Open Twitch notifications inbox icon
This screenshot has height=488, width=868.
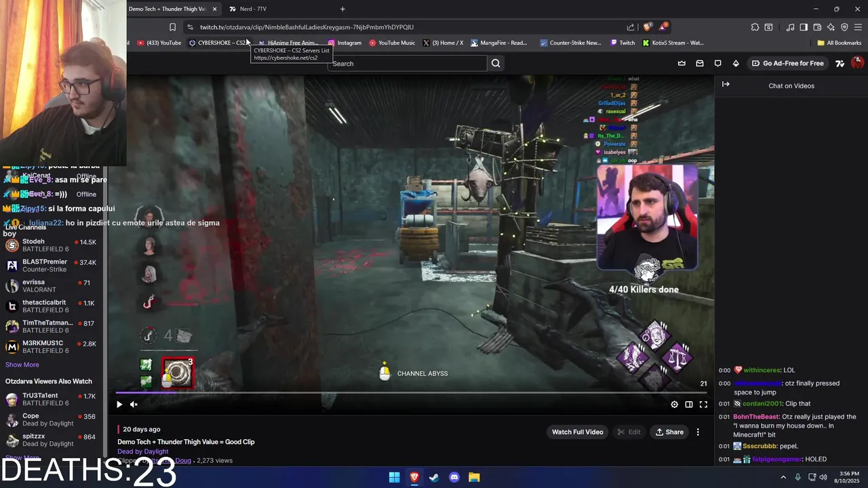(700, 63)
